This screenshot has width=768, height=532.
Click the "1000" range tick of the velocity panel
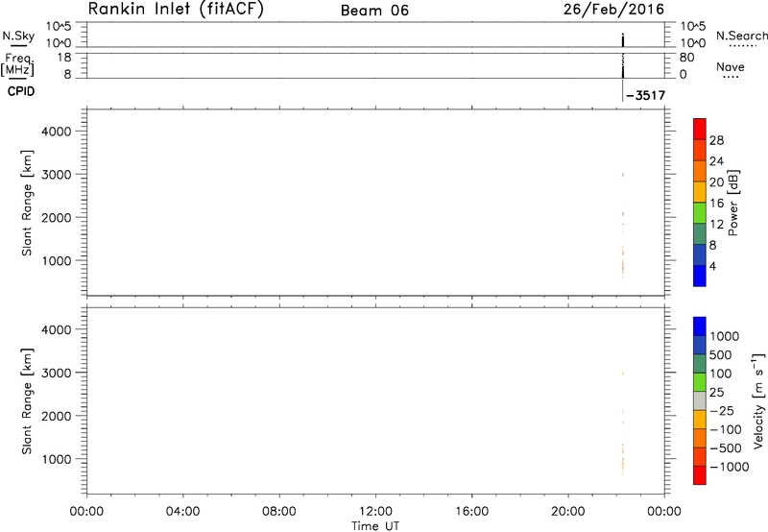[57, 459]
